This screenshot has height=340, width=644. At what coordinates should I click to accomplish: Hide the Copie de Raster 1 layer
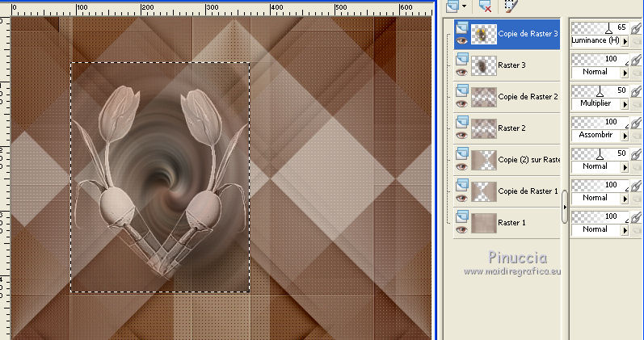[x=461, y=199]
